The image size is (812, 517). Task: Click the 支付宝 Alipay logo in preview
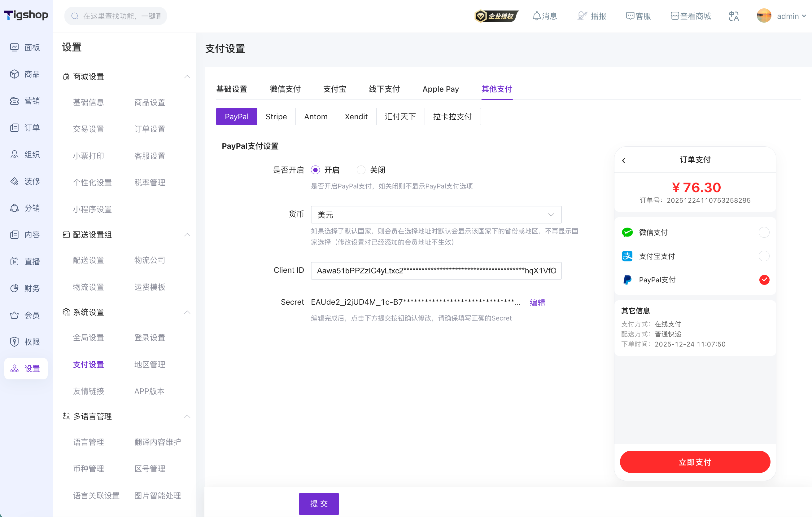tap(627, 256)
